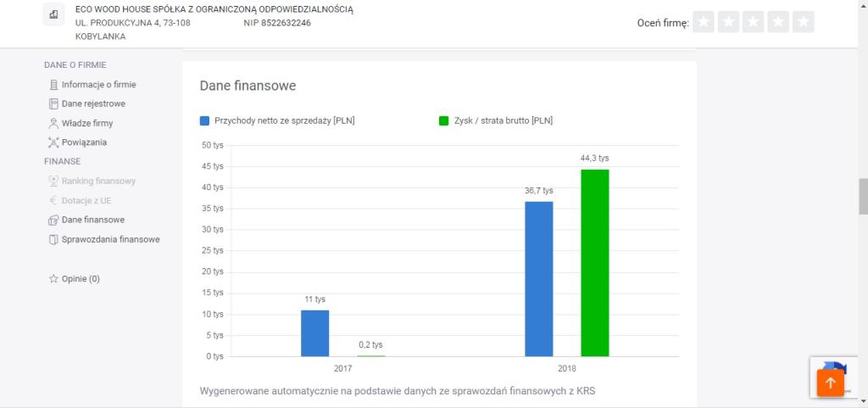This screenshot has width=868, height=408.
Task: Open Dotacje z UE sidebar item
Action: tap(86, 200)
